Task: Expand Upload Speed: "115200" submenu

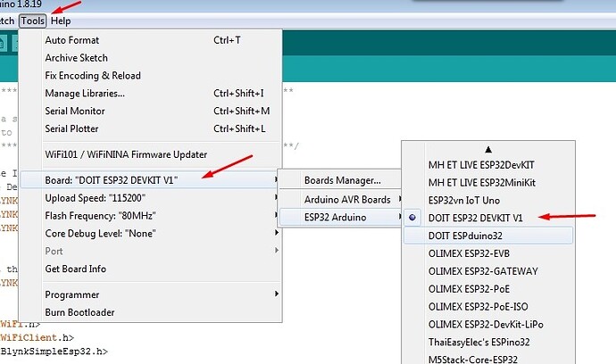Action: pos(151,198)
